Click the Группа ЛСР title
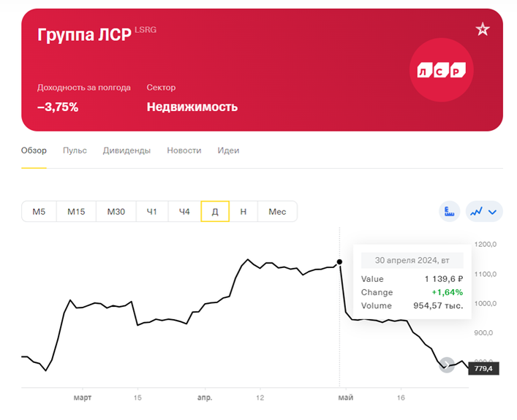The image size is (517, 420). point(84,34)
